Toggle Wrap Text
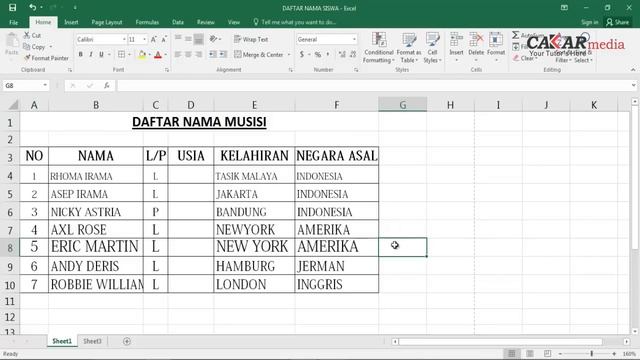The height and width of the screenshot is (360, 640). pyautogui.click(x=251, y=39)
